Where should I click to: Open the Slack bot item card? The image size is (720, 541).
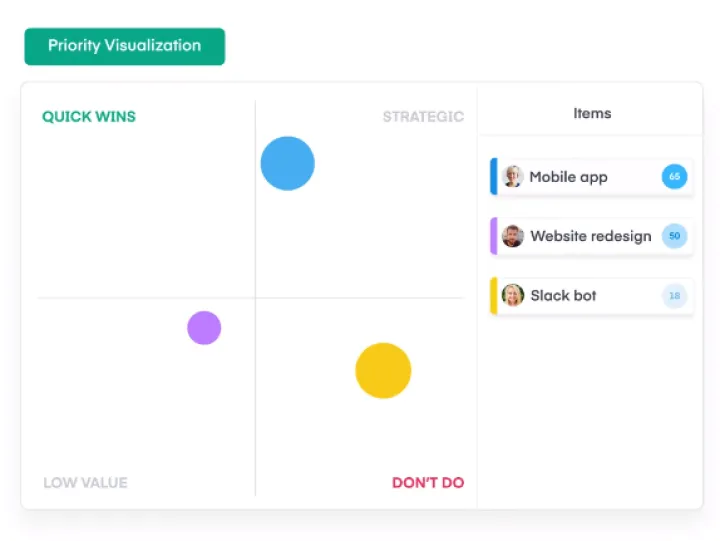(x=591, y=296)
